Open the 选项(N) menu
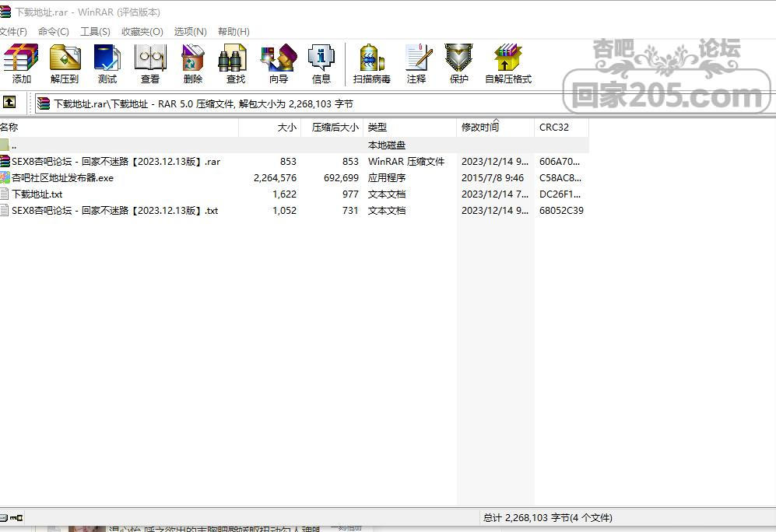 coord(190,32)
